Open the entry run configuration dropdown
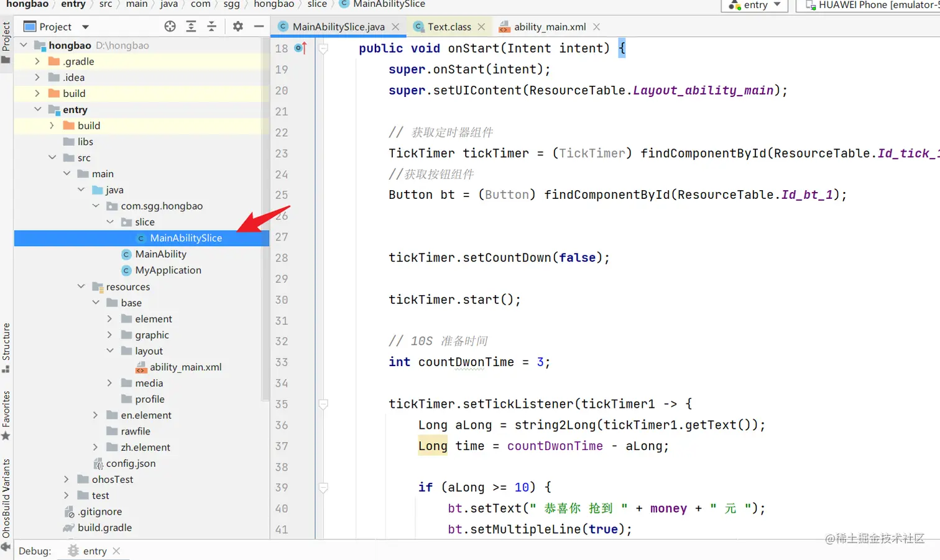This screenshot has width=940, height=560. coord(755,5)
